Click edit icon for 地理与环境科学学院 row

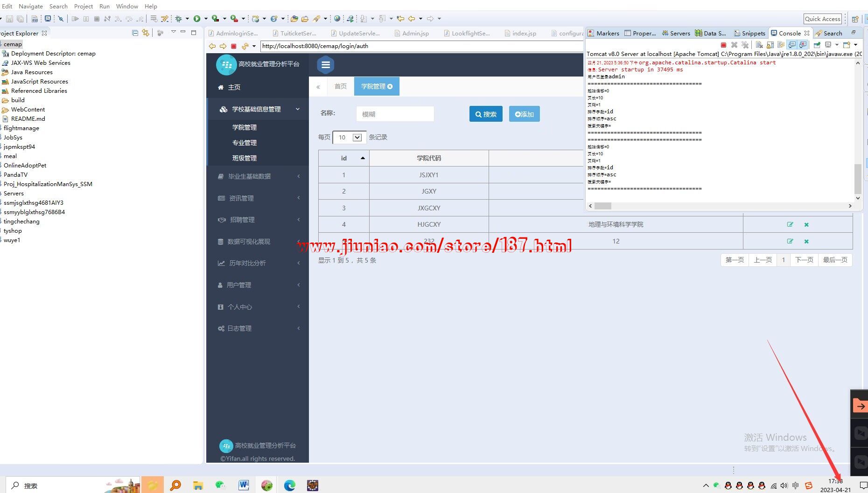click(x=790, y=224)
